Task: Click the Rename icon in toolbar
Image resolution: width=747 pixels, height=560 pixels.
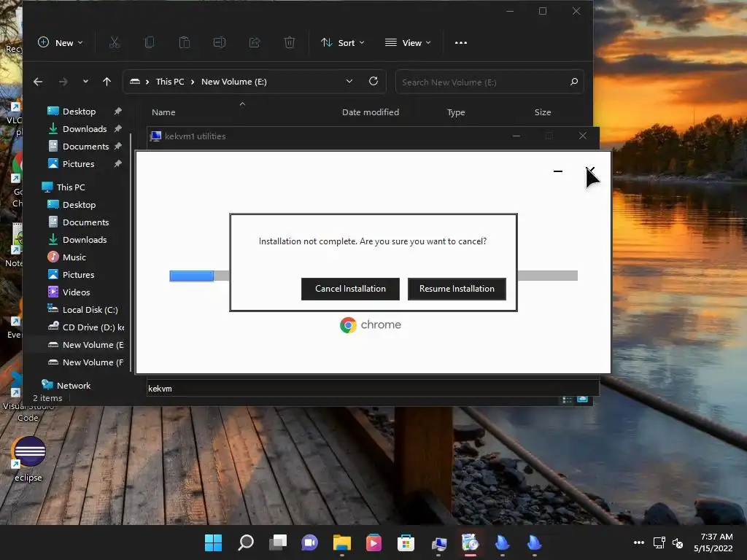Action: (x=219, y=43)
